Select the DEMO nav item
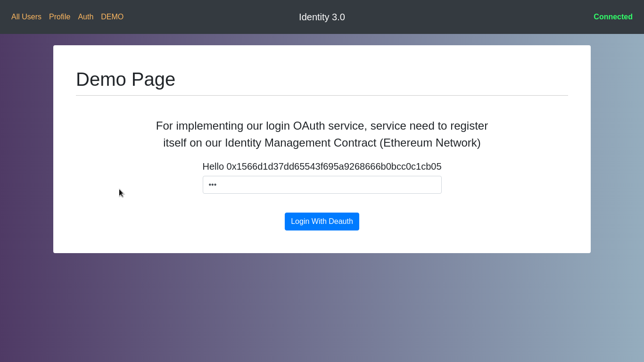 [x=112, y=17]
